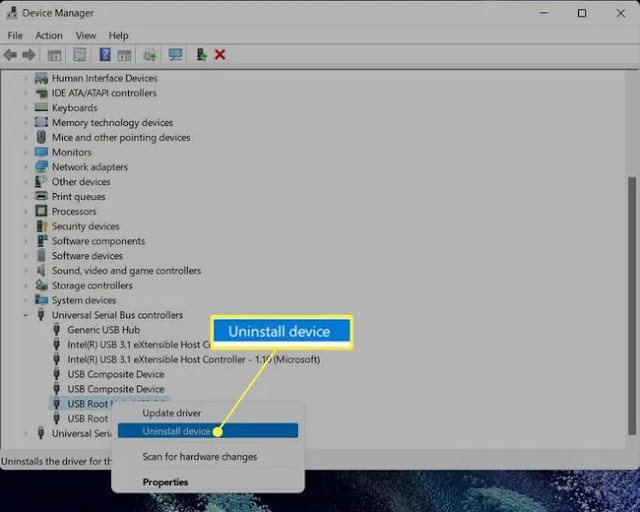Collapse Universal Serial Bus controllers node
The image size is (640, 512).
tap(26, 315)
